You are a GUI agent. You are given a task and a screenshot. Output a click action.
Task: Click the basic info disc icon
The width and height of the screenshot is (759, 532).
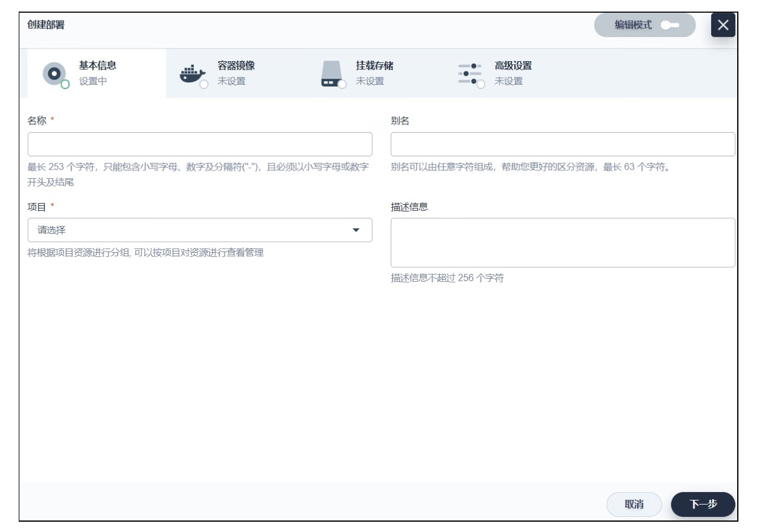click(53, 73)
